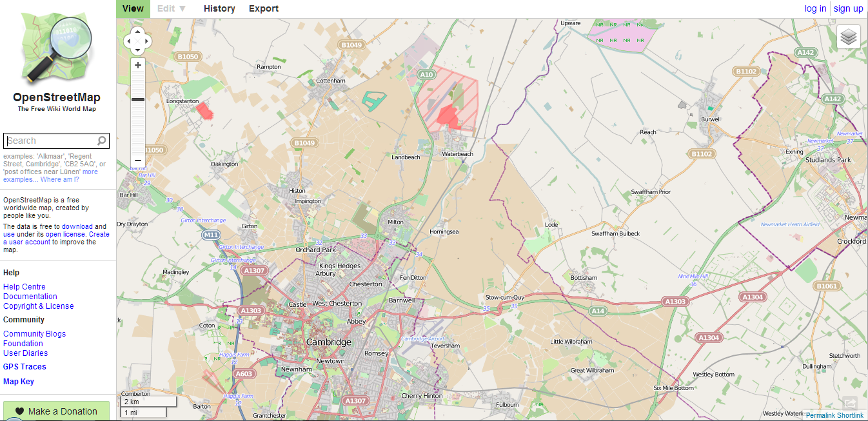Click the A603 road shield

[x=244, y=373]
